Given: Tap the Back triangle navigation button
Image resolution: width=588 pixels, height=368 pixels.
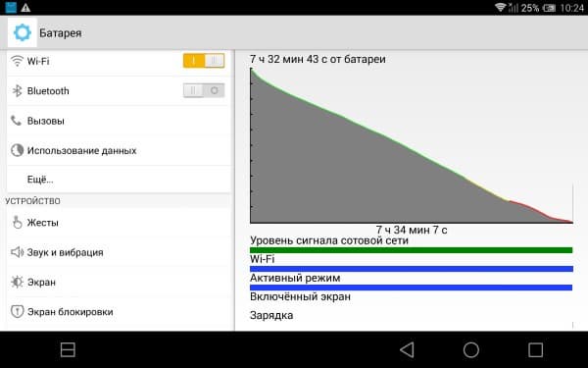Looking at the screenshot, I should point(407,349).
